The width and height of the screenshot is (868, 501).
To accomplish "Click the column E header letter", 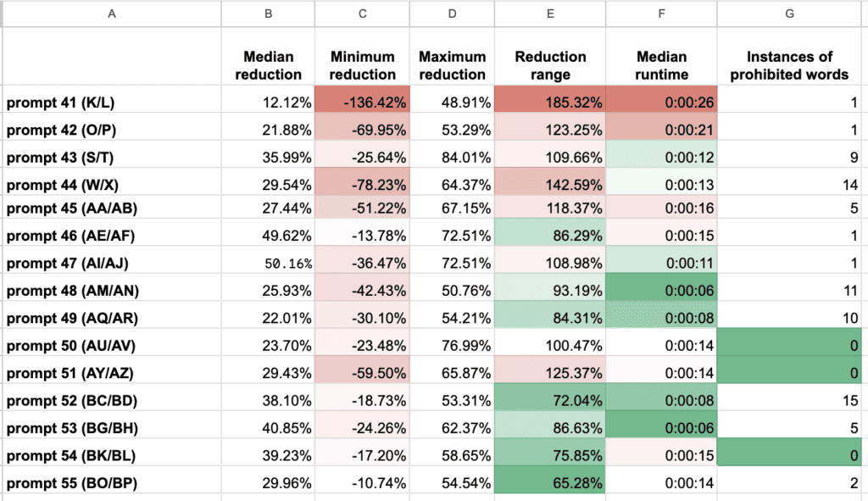I will [550, 13].
